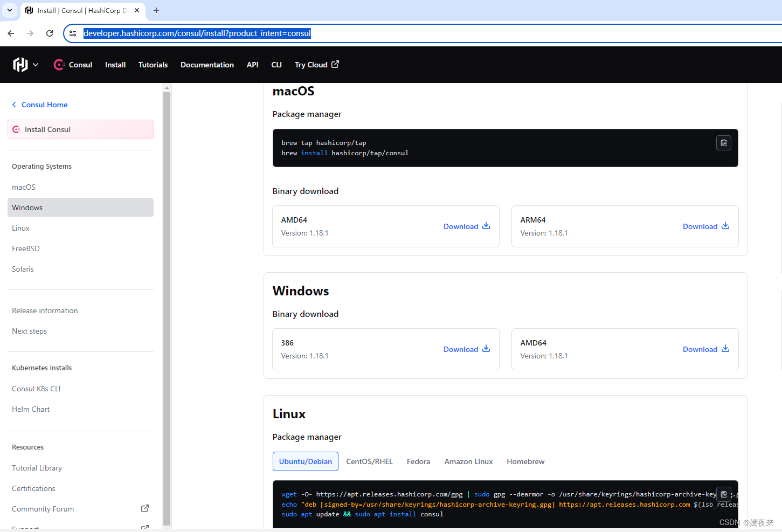The width and height of the screenshot is (782, 532).
Task: Jump to FreeBSD section in sidebar
Action: coord(26,248)
